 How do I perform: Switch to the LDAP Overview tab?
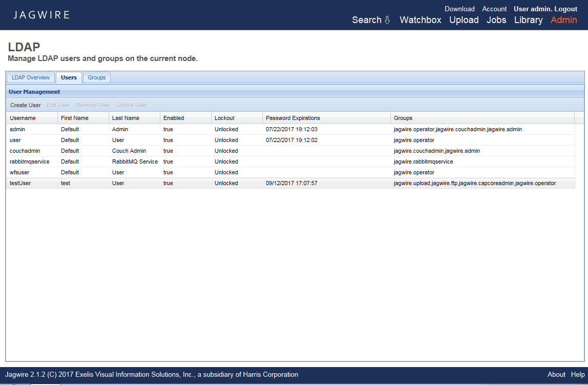point(31,77)
